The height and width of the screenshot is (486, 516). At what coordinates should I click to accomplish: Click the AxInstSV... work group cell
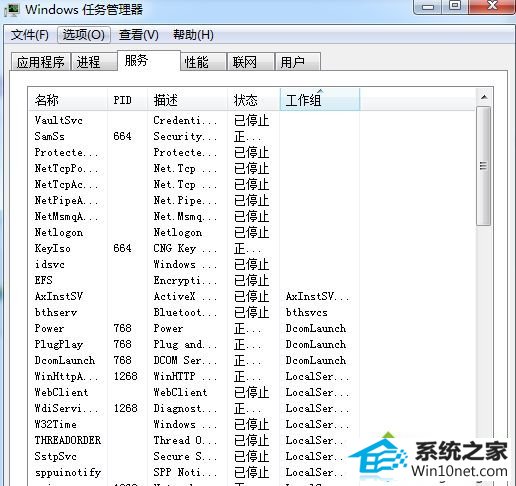click(318, 296)
